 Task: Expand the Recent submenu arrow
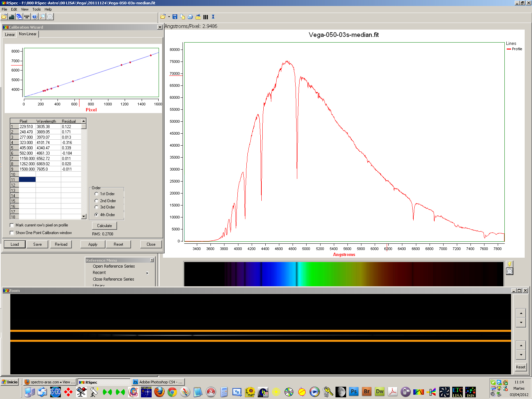coord(147,273)
